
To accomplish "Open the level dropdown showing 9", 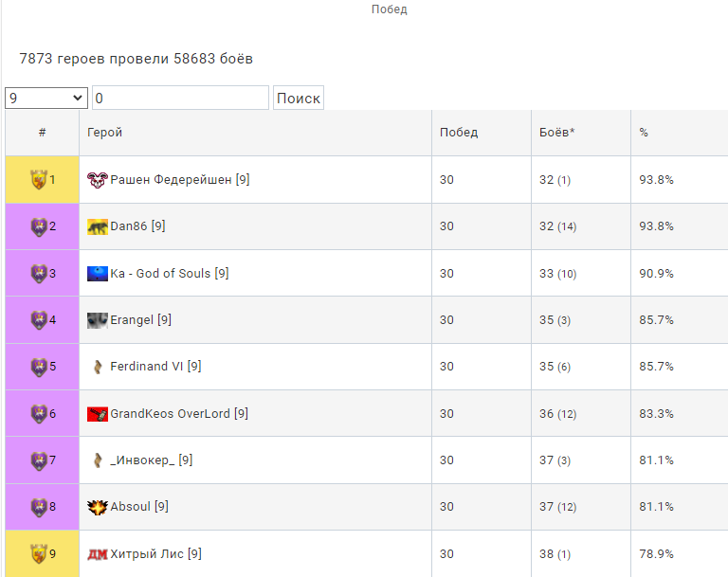I will click(46, 98).
